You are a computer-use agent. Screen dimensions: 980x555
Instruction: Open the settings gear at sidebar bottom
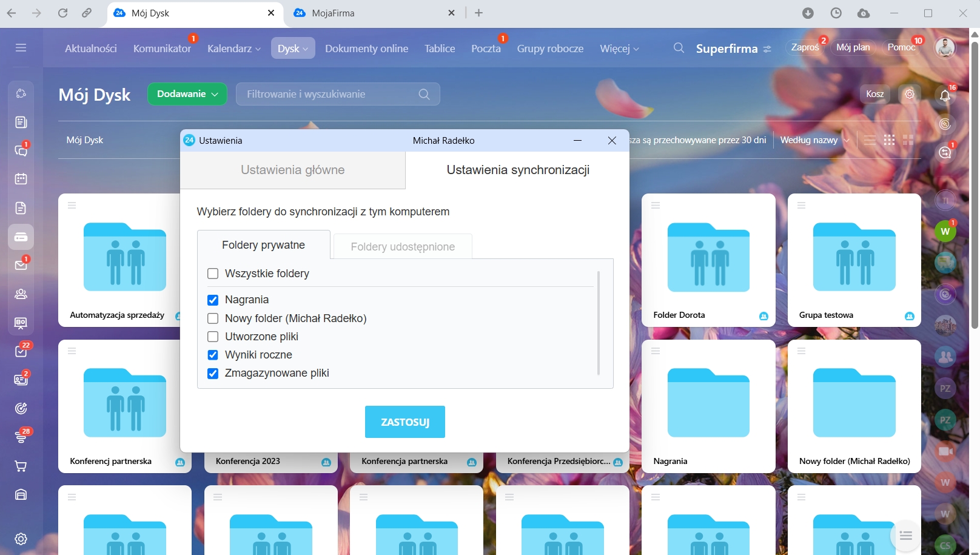click(x=21, y=539)
